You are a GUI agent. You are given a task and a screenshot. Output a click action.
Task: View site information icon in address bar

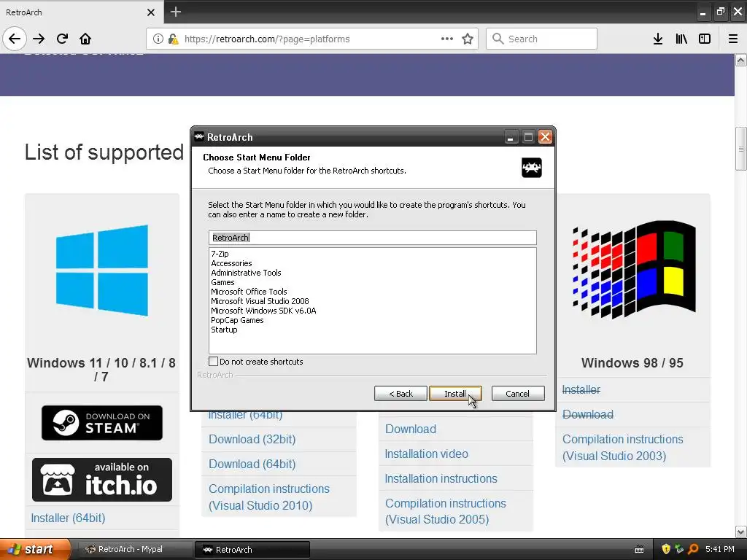158,39
